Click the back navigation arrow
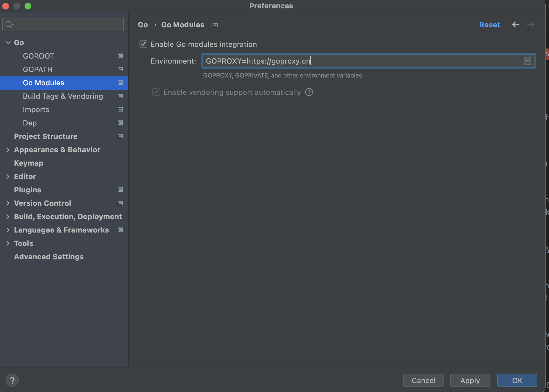Viewport: 549px width, 392px height. 516,25
